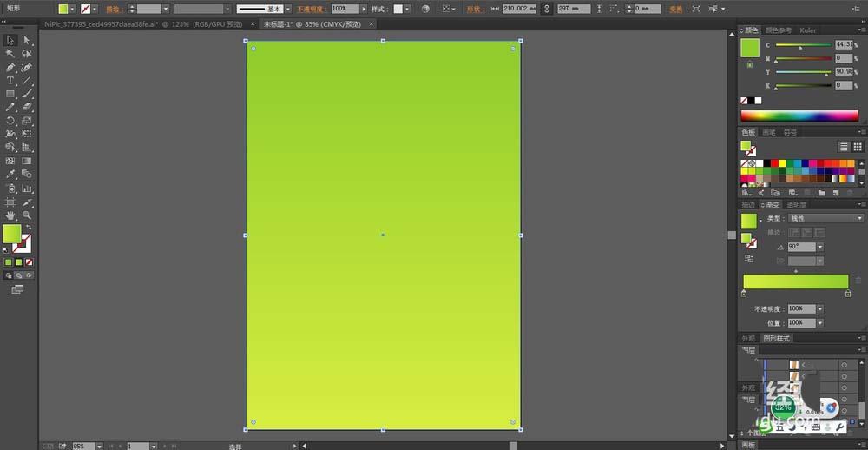Open the stroke weight dropdown
Screen dimensions: 868x450
click(166, 9)
